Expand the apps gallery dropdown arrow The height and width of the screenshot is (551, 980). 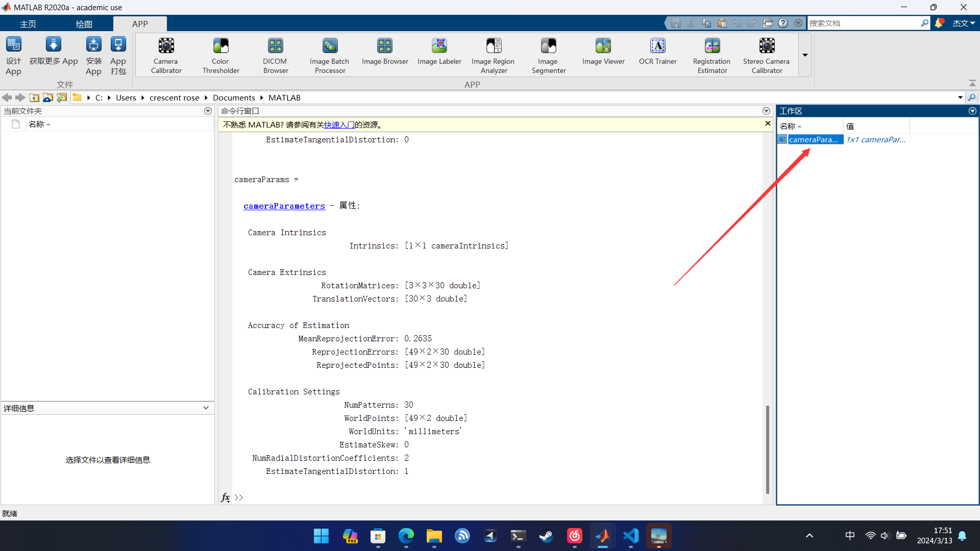click(x=805, y=55)
